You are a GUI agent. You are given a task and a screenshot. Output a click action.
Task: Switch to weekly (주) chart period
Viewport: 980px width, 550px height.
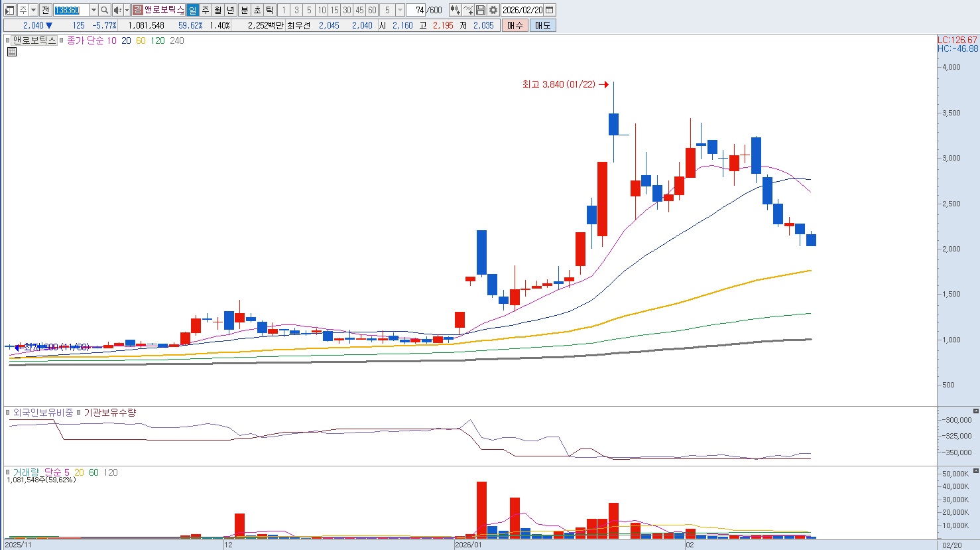point(205,10)
